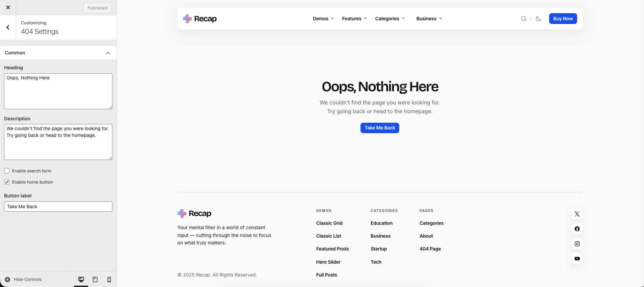Switch to mobile preview device icon
The image size is (644, 287).
[x=109, y=280]
